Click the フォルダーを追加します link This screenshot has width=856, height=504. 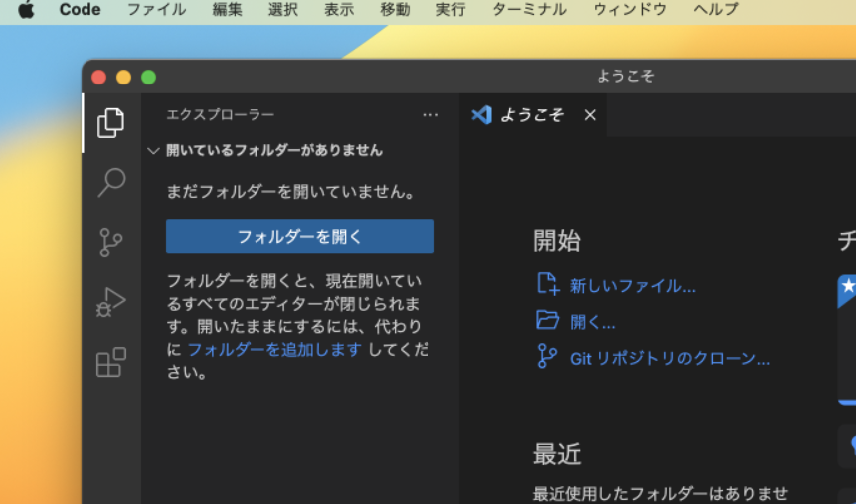click(x=274, y=350)
